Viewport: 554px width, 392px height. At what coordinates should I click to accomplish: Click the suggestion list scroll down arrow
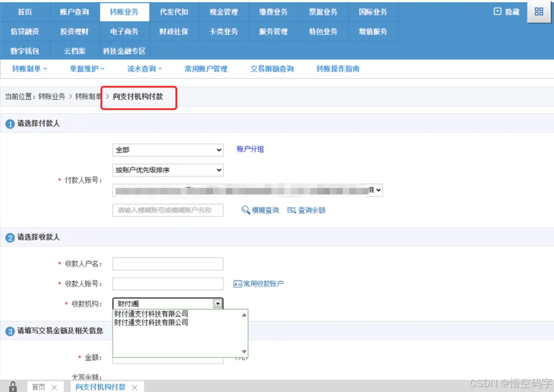tap(244, 352)
